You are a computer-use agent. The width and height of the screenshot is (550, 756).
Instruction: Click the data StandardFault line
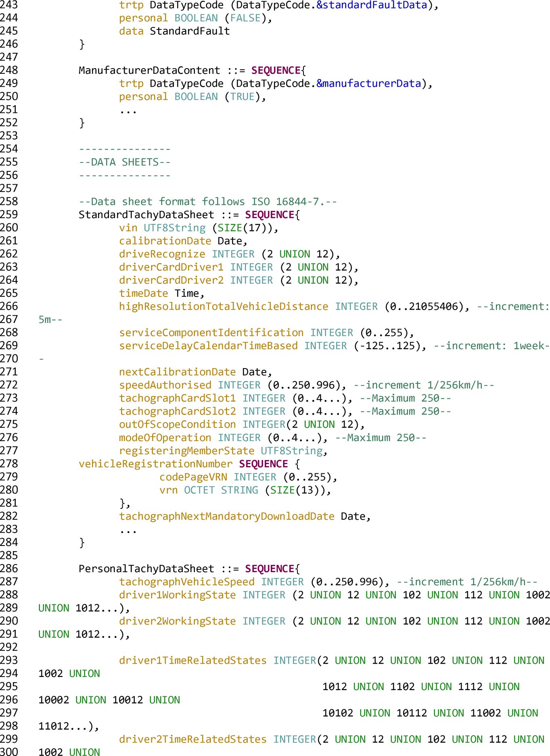tap(174, 31)
